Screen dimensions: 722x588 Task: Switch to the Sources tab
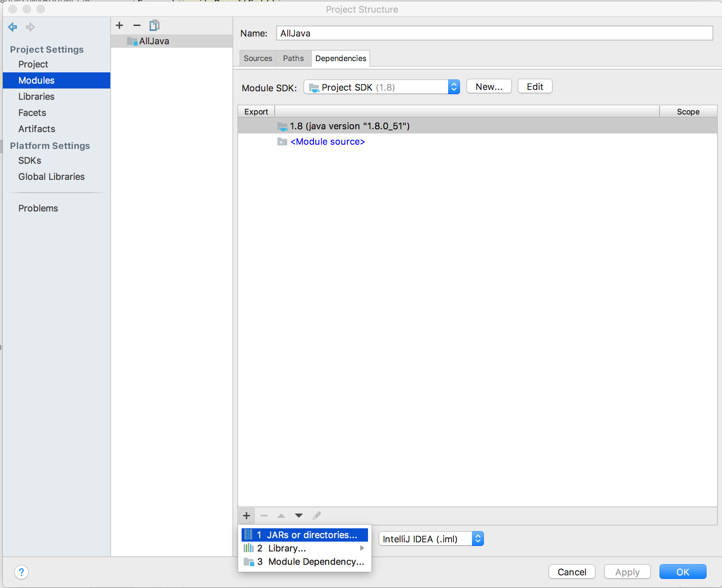(x=258, y=58)
